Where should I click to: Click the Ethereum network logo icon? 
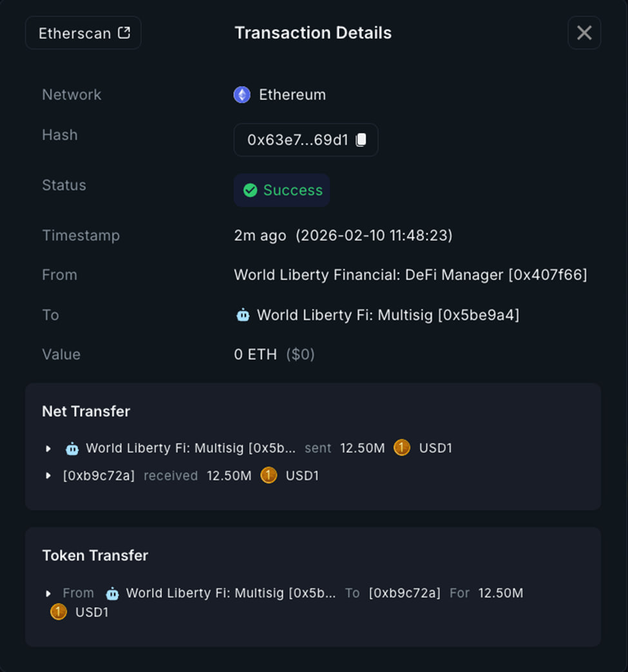[x=242, y=95]
